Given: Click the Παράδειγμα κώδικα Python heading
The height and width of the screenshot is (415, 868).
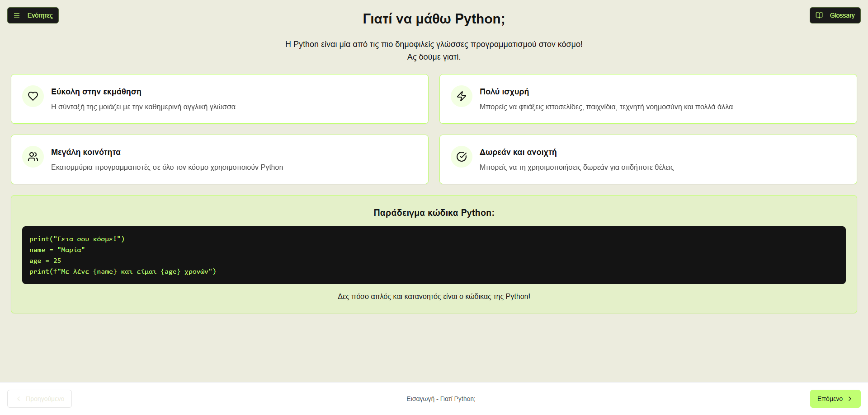Looking at the screenshot, I should click(x=434, y=212).
